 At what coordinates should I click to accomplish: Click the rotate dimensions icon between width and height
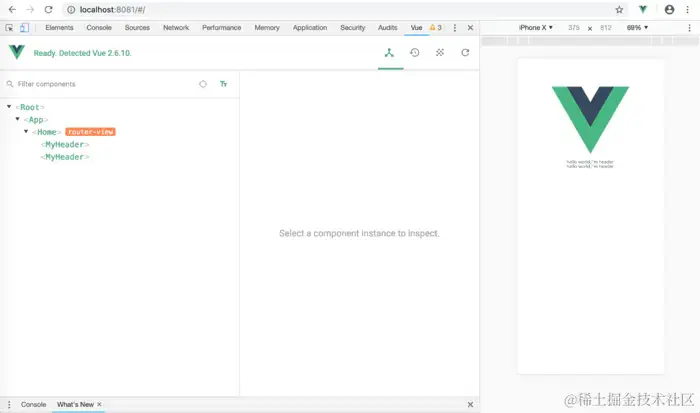590,28
